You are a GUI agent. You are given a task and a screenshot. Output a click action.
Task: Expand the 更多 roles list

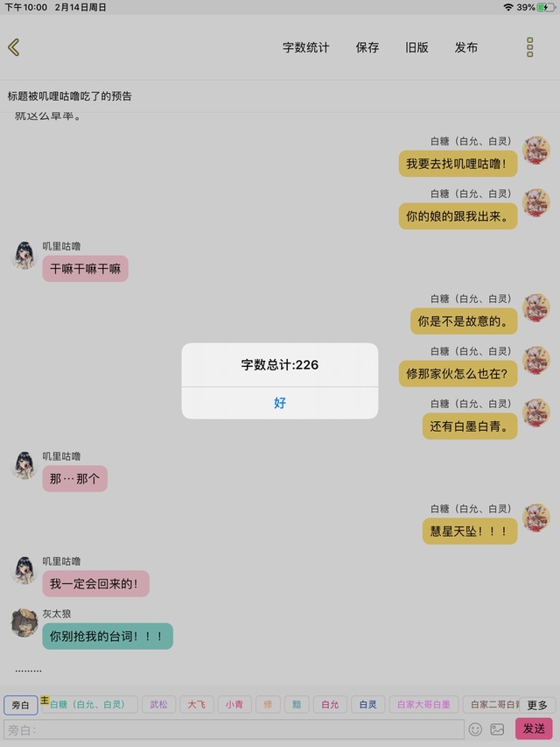pyautogui.click(x=537, y=705)
